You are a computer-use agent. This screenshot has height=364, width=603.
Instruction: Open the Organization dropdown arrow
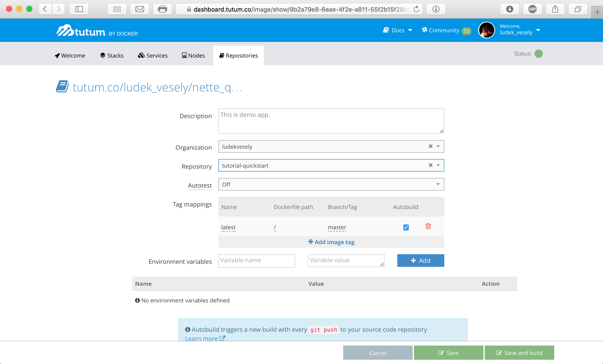pos(438,146)
